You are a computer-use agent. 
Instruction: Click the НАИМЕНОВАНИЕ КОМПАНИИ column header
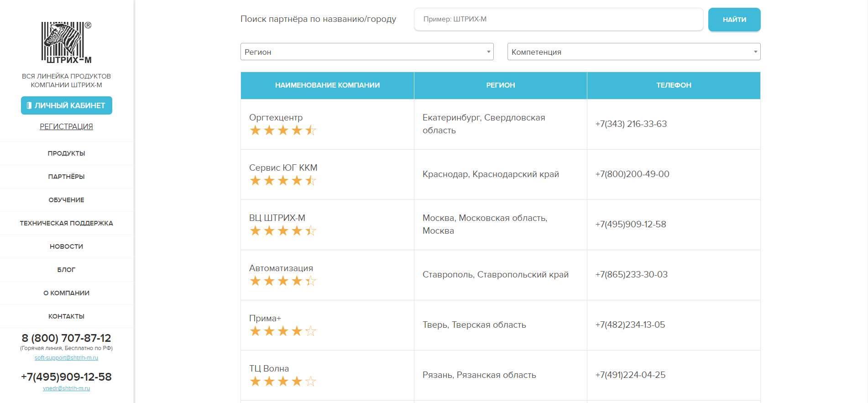pos(327,85)
